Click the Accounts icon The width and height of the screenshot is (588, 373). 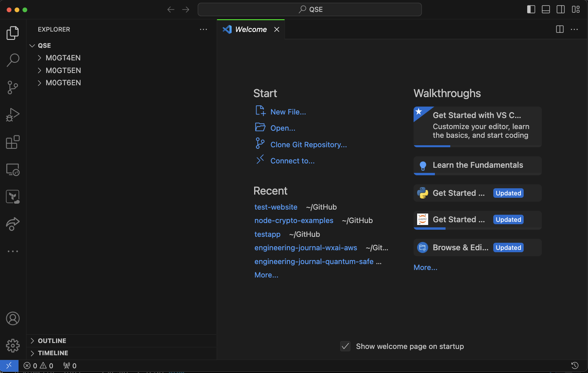[x=13, y=319]
